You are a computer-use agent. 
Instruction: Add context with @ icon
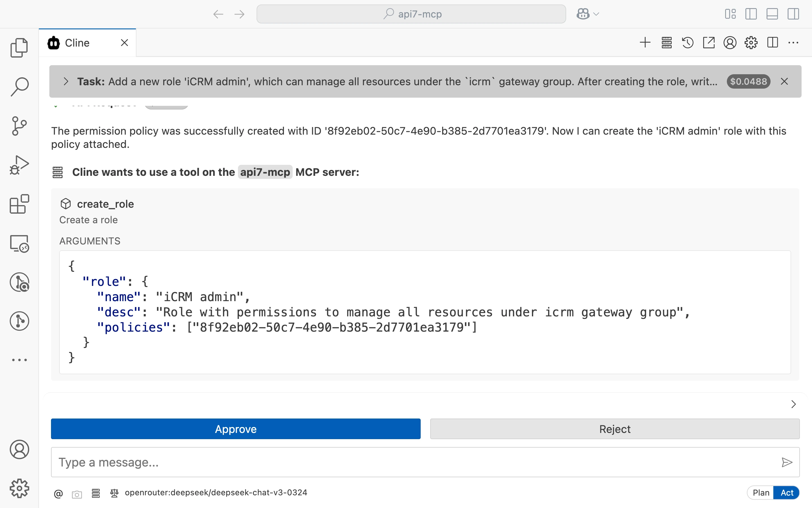point(58,493)
